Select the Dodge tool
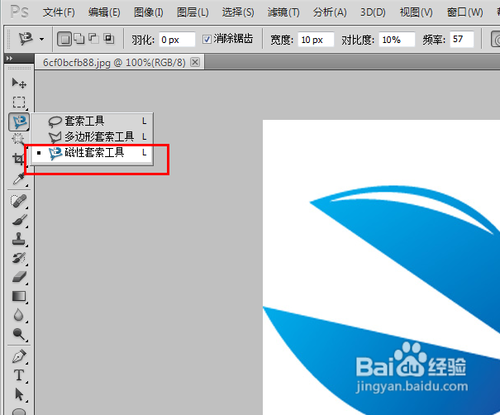 (19, 334)
